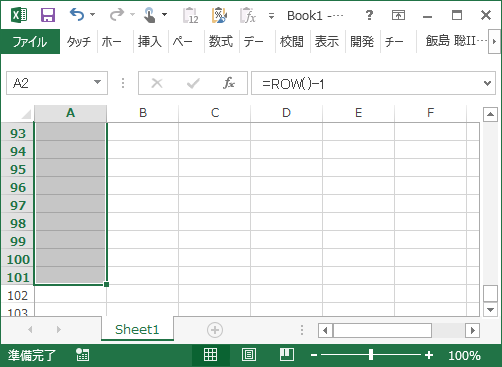Expand the touch mode dropdown arrow

164,15
